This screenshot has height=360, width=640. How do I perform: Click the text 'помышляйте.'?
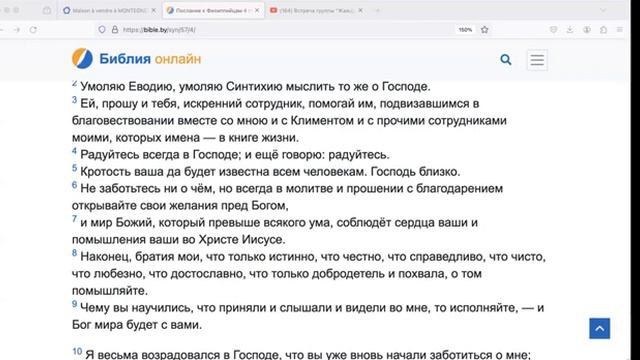pyautogui.click(x=110, y=291)
